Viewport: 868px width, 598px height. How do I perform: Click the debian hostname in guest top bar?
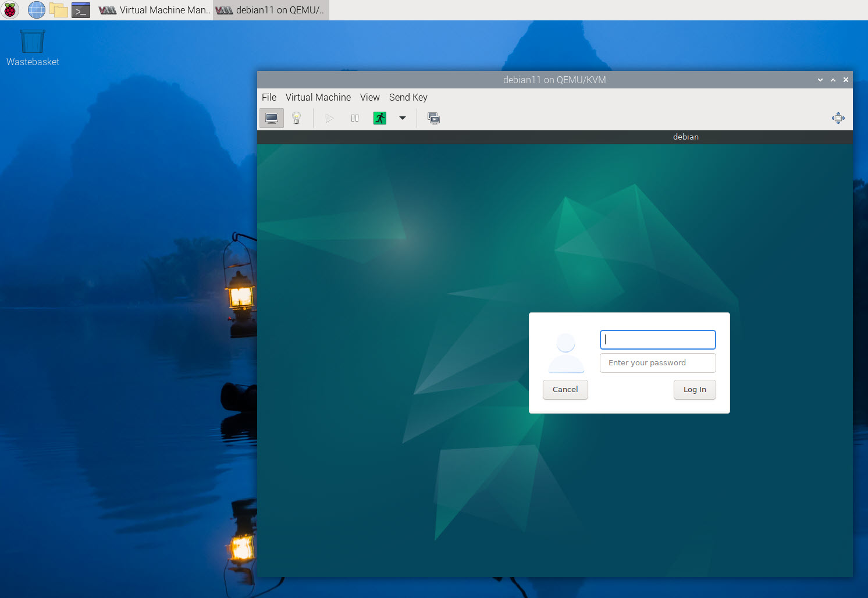coord(686,137)
